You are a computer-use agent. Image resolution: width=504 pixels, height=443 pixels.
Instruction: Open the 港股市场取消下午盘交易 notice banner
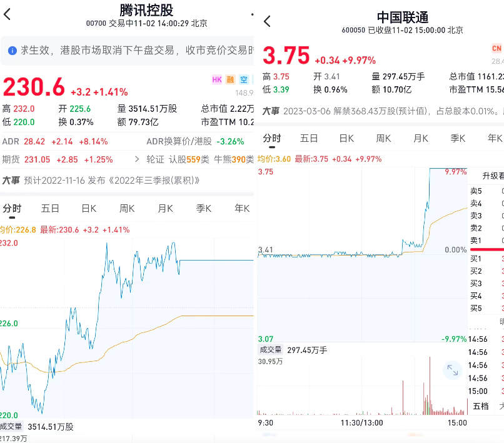[x=128, y=51]
